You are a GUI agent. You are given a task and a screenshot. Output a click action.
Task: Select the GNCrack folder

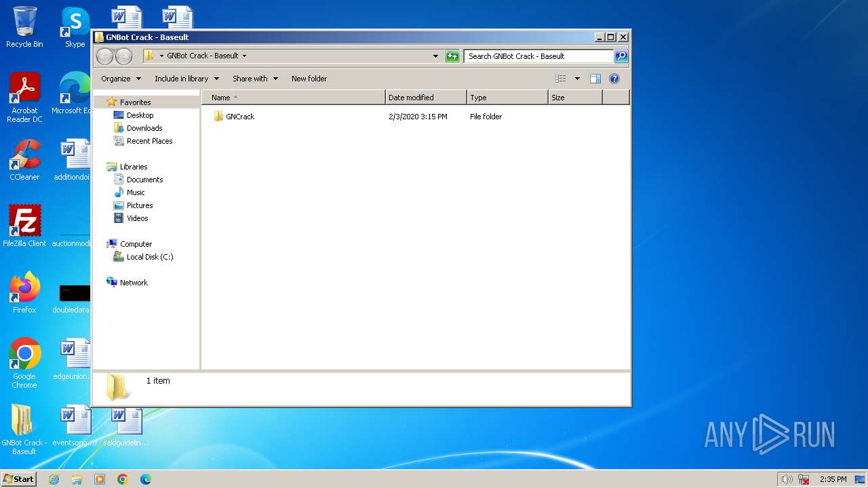240,117
